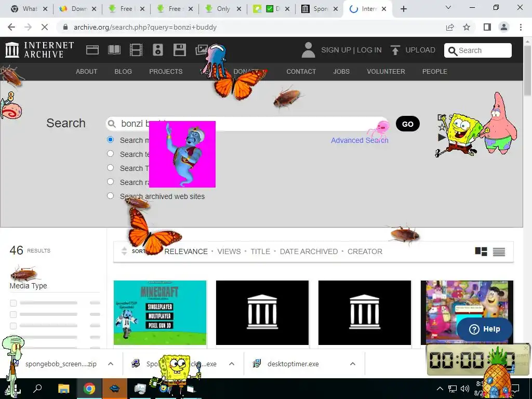
Task: Open the Audio speaker icon
Action: coord(158,50)
